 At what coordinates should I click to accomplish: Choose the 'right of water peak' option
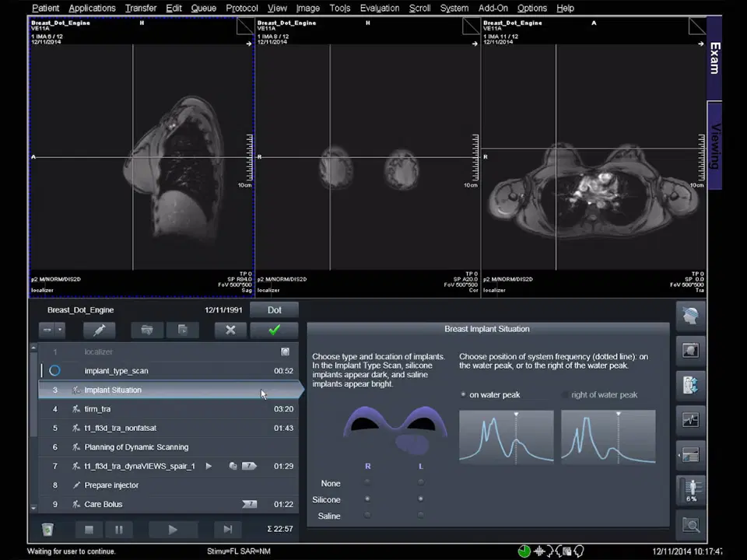coord(566,395)
